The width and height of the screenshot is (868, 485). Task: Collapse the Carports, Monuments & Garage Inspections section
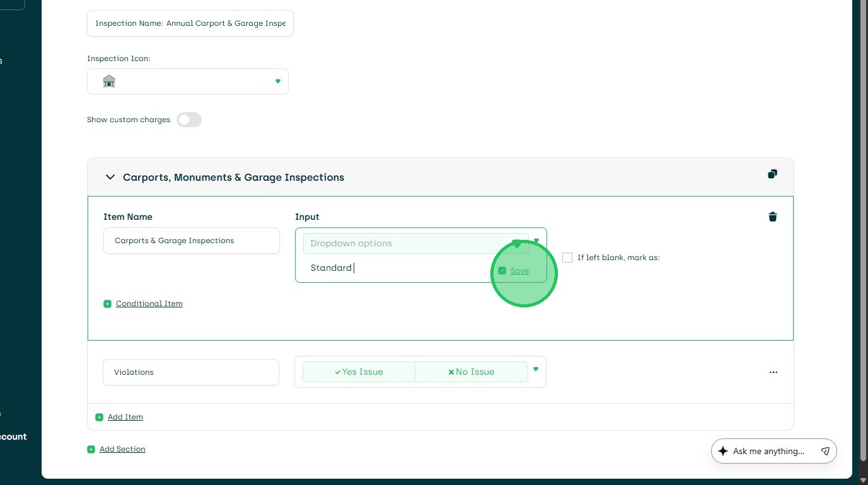(110, 177)
